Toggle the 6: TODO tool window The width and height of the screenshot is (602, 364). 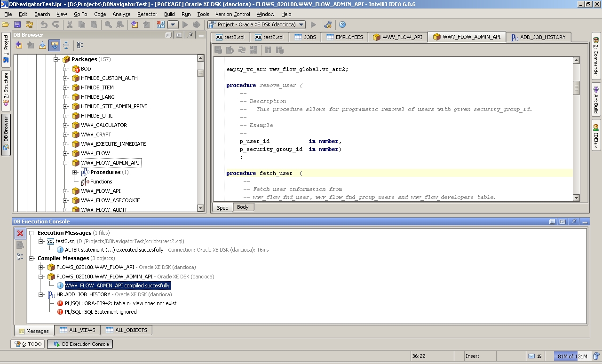click(28, 344)
